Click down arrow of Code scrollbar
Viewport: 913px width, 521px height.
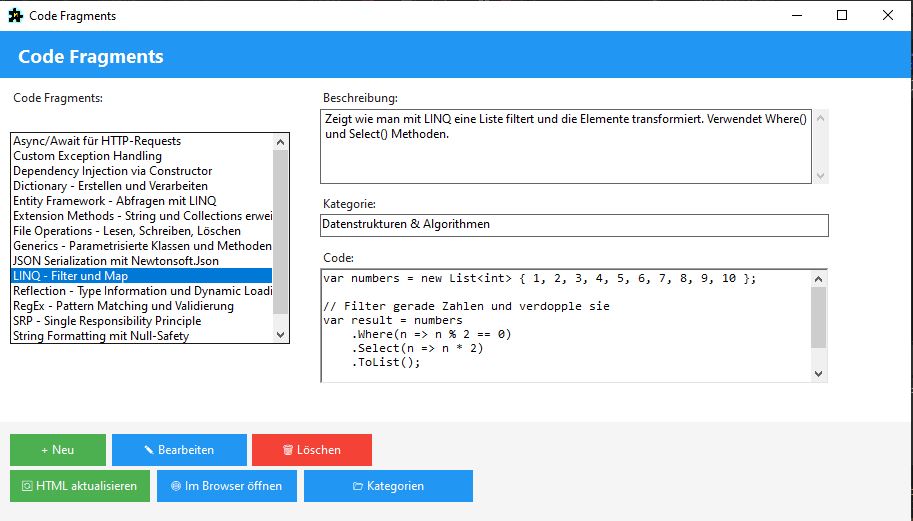820,373
